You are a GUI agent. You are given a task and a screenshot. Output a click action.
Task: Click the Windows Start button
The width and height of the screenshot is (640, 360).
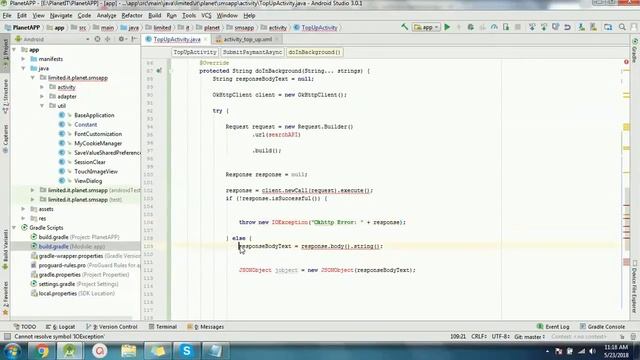click(12, 351)
